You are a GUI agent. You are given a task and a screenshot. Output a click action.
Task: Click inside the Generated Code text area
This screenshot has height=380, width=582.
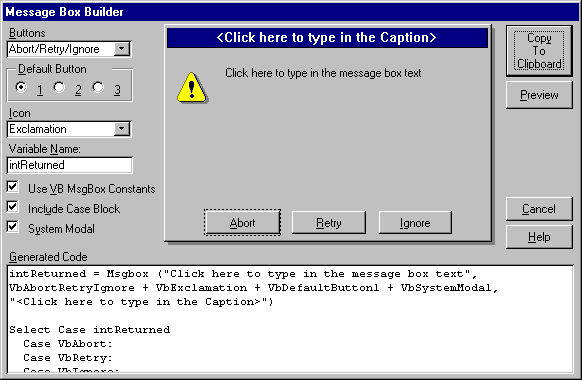click(290, 319)
